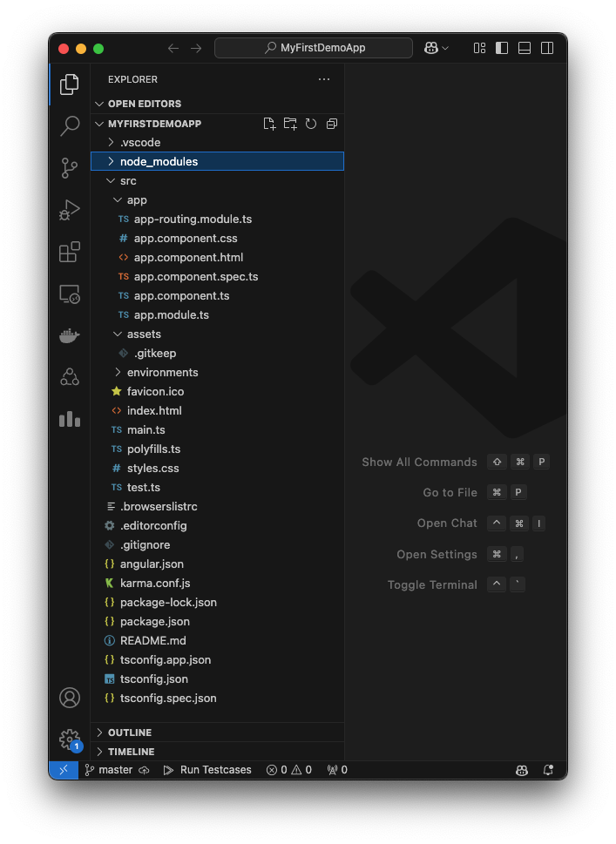Open the Explorer more actions ellipsis

click(x=323, y=79)
